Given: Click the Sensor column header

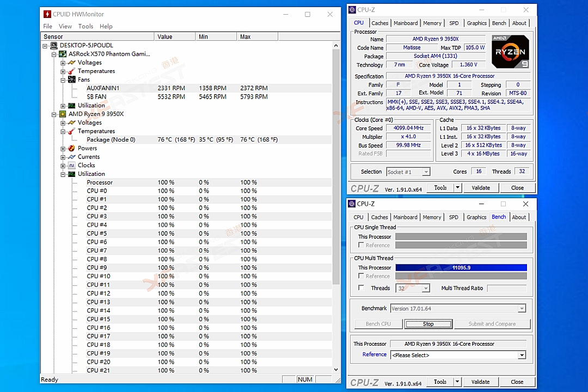Looking at the screenshot, I should click(97, 36).
